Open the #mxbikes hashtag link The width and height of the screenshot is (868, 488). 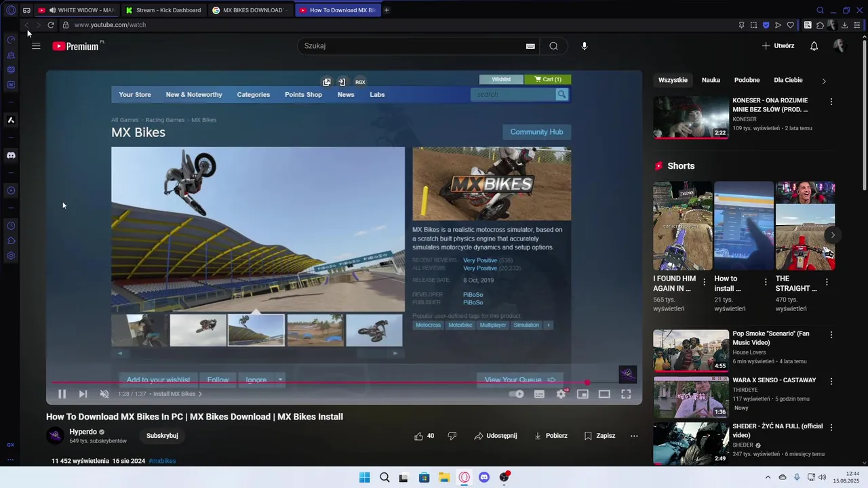click(162, 461)
